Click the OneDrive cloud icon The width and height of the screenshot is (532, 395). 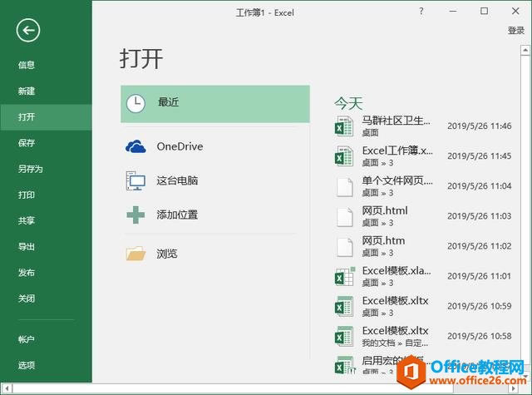135,146
